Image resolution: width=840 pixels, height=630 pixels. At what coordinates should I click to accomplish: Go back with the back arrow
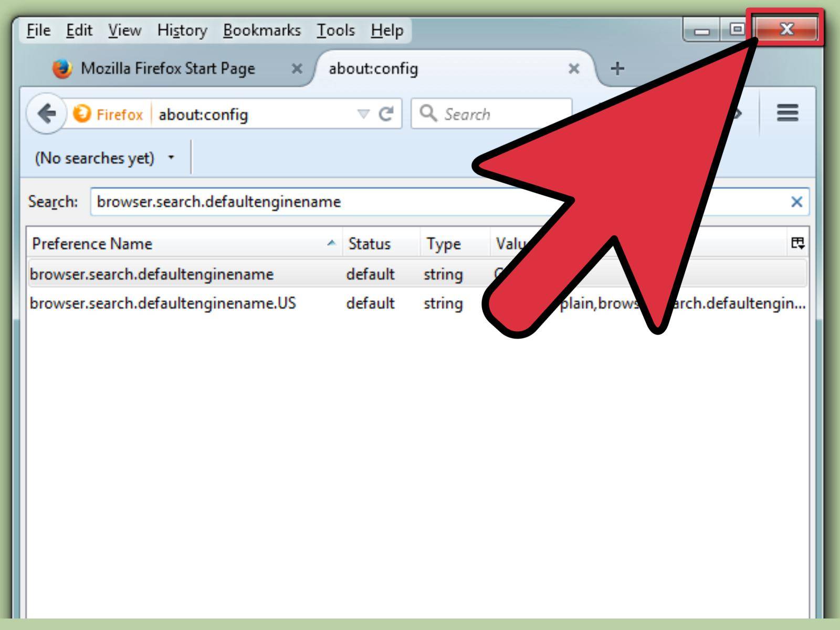(x=47, y=113)
